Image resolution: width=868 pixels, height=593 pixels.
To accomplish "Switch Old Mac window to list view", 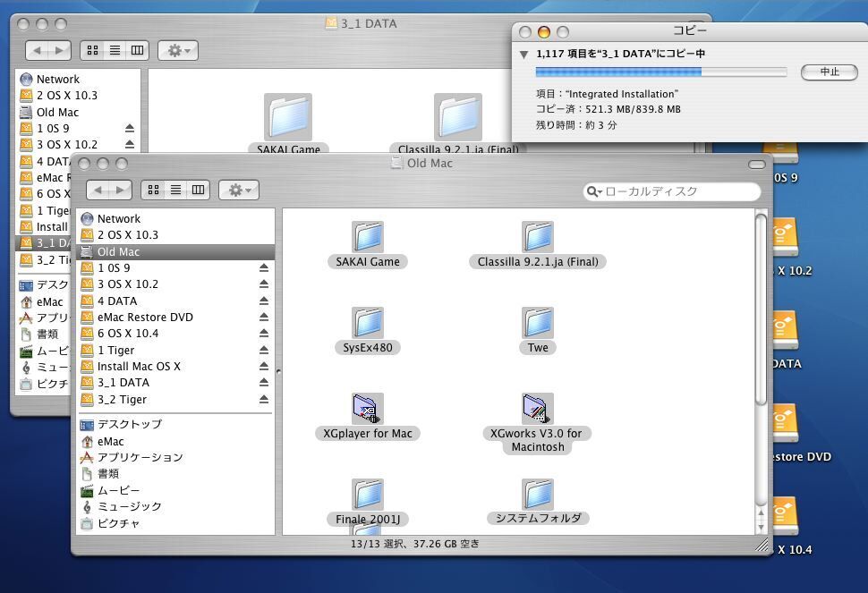I will 176,190.
